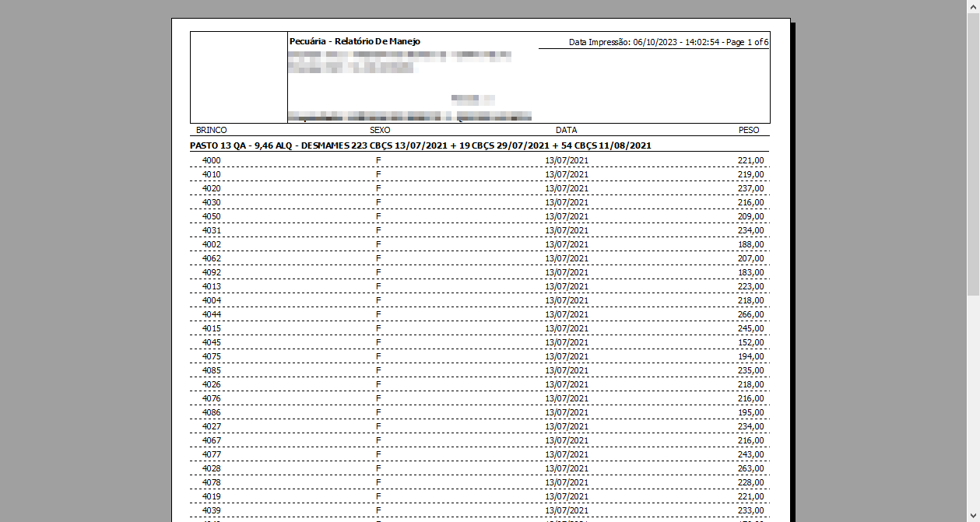980x522 pixels.
Task: Click the peso value 223,00
Action: [751, 286]
